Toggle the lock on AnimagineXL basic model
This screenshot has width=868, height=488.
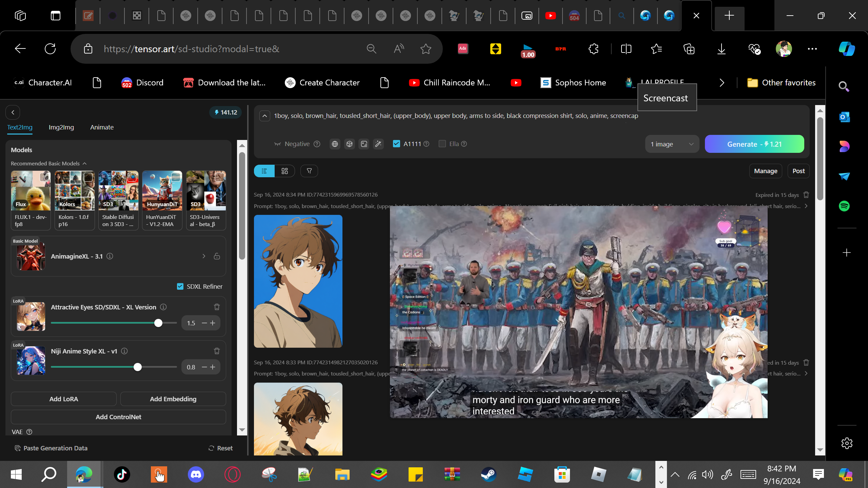pyautogui.click(x=217, y=256)
